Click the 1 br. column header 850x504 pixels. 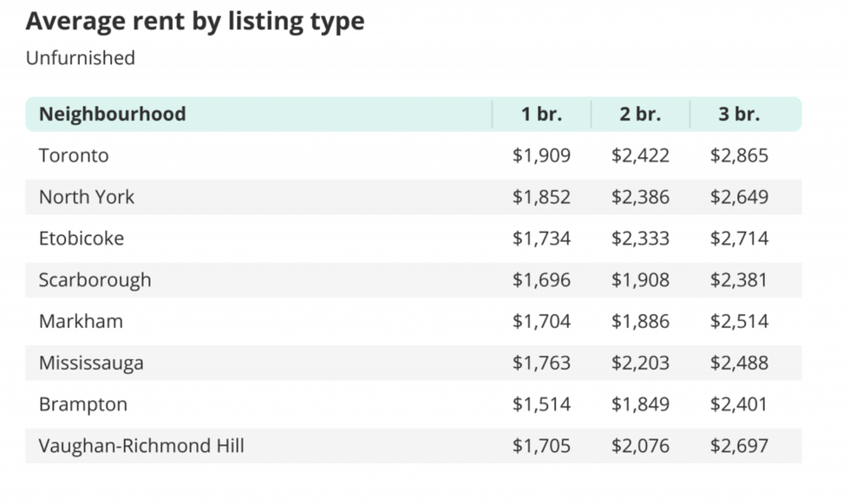(x=541, y=114)
